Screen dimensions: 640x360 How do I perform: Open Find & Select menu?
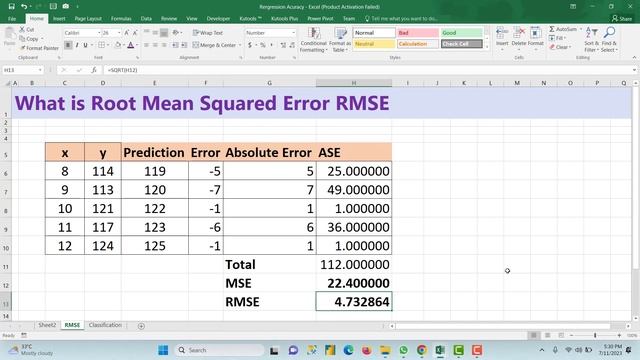(x=609, y=40)
